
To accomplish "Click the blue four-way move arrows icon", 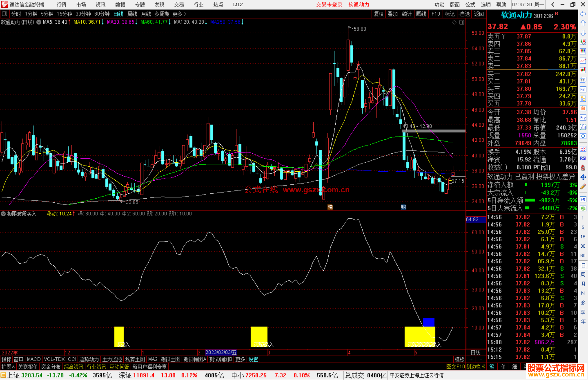I will point(583,177).
